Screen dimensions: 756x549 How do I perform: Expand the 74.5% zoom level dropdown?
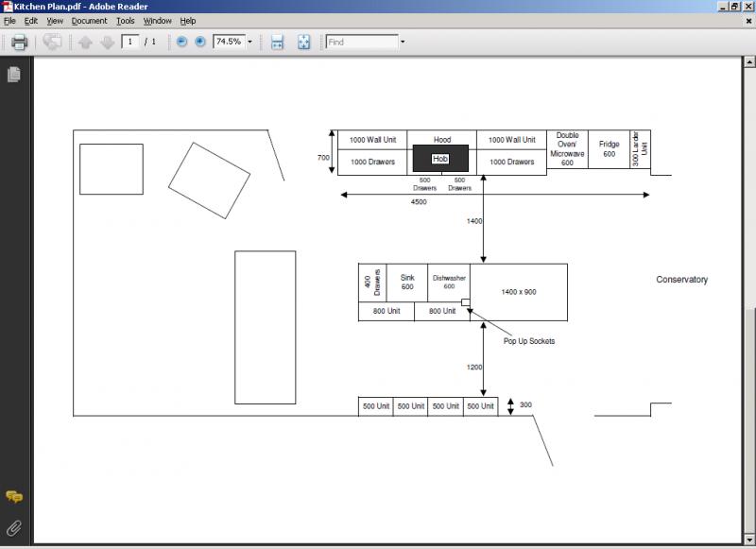[x=249, y=42]
